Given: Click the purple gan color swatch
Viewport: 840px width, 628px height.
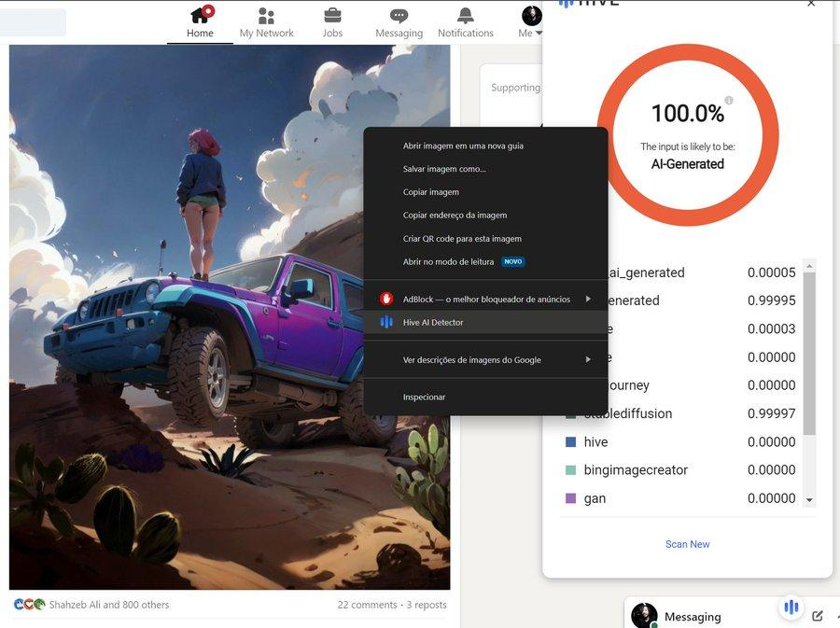Looking at the screenshot, I should pyautogui.click(x=571, y=498).
